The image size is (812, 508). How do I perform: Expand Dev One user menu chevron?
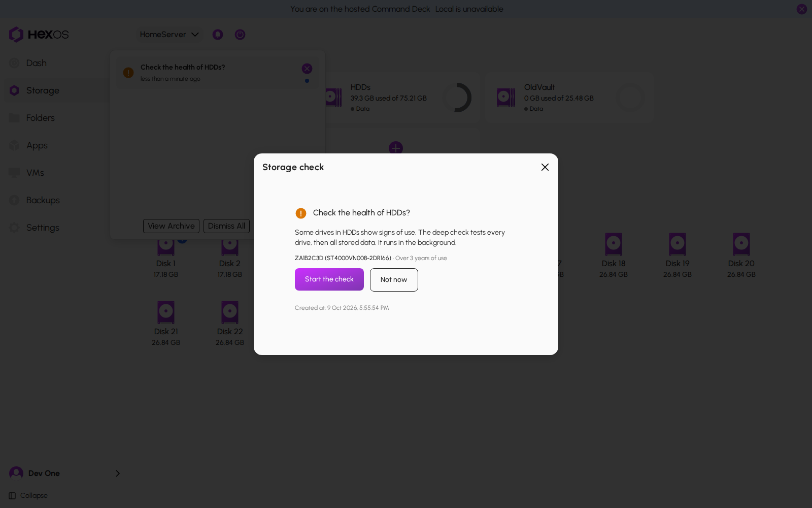pyautogui.click(x=118, y=473)
